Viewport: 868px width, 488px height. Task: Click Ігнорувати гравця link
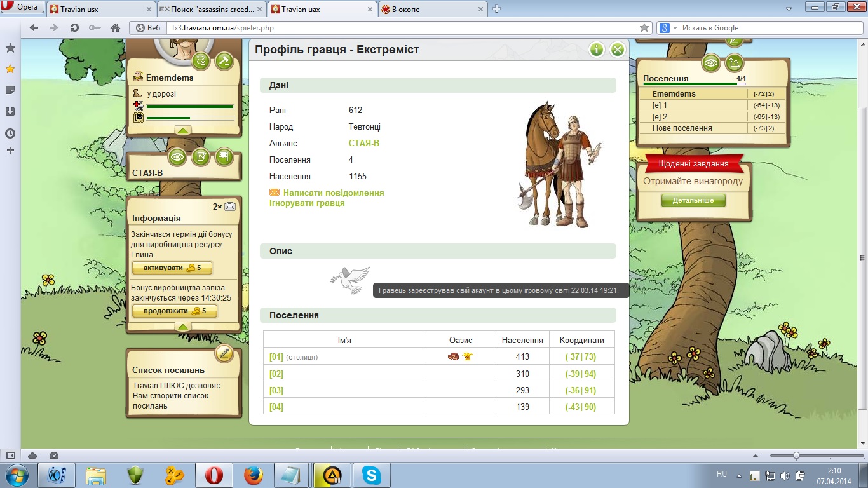coord(307,203)
